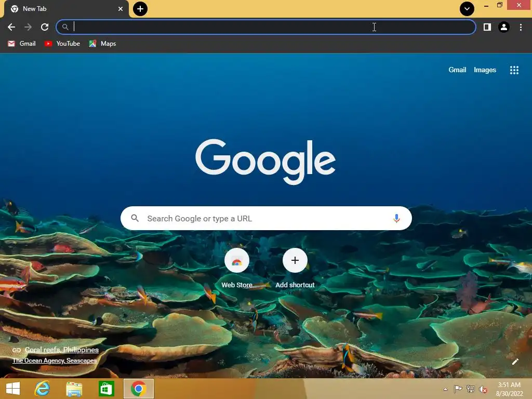This screenshot has width=532, height=399.
Task: Show hidden tray icons arrow
Action: [x=445, y=389]
